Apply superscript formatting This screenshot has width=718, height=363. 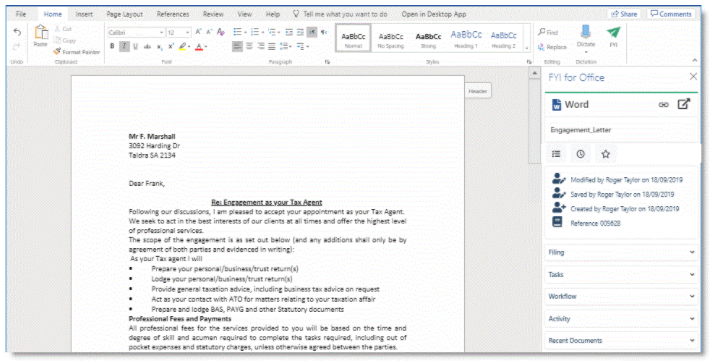171,47
